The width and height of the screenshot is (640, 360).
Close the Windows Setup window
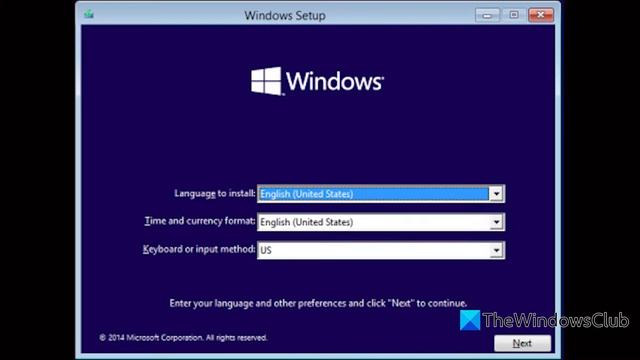click(541, 15)
